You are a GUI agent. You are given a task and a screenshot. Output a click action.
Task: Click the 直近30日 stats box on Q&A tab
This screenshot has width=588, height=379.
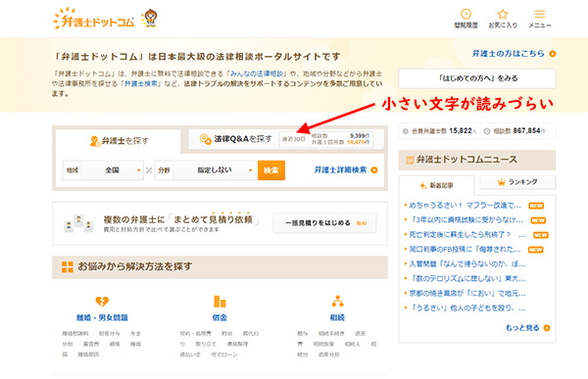(326, 139)
